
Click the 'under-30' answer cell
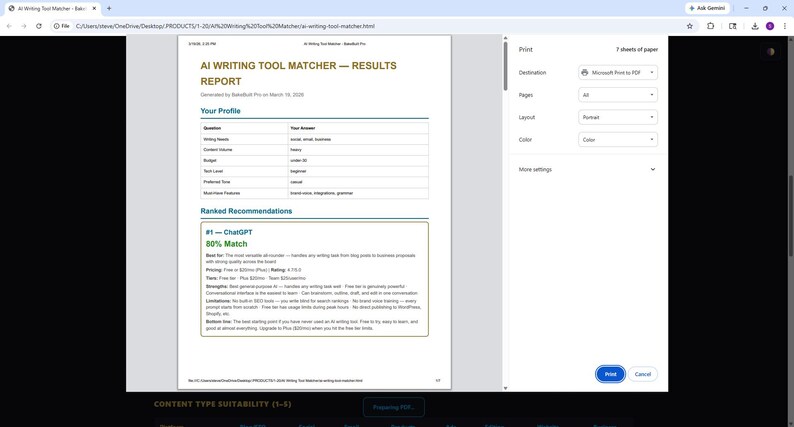358,161
